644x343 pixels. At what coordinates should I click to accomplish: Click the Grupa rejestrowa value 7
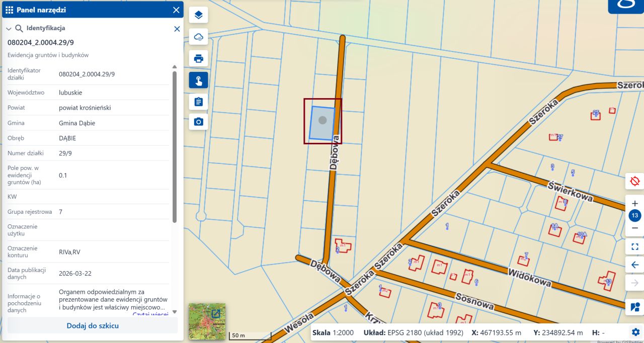pos(60,212)
